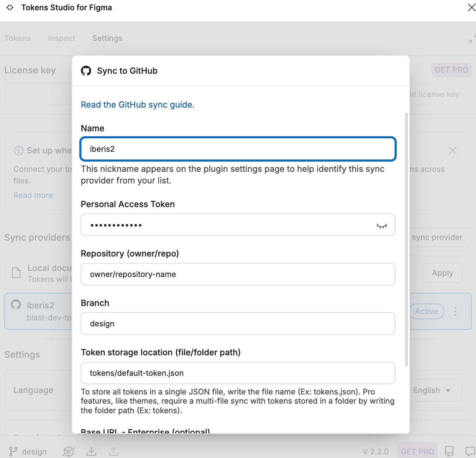Open the Settings tab
Screen dimensions: 476x458
[x=108, y=38]
